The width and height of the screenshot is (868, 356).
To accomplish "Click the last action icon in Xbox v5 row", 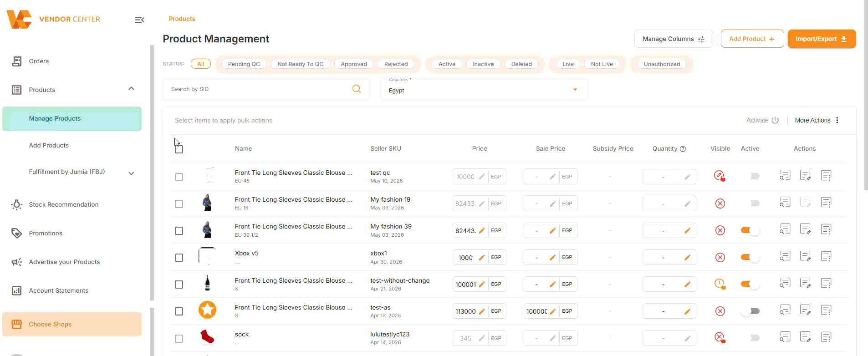I will click(826, 257).
